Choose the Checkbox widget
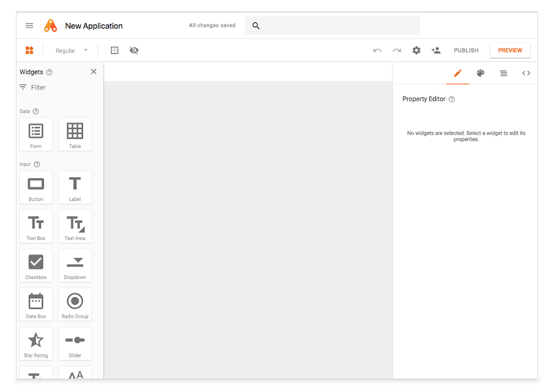Screen dimensions: 554x392 pyautogui.click(x=36, y=265)
